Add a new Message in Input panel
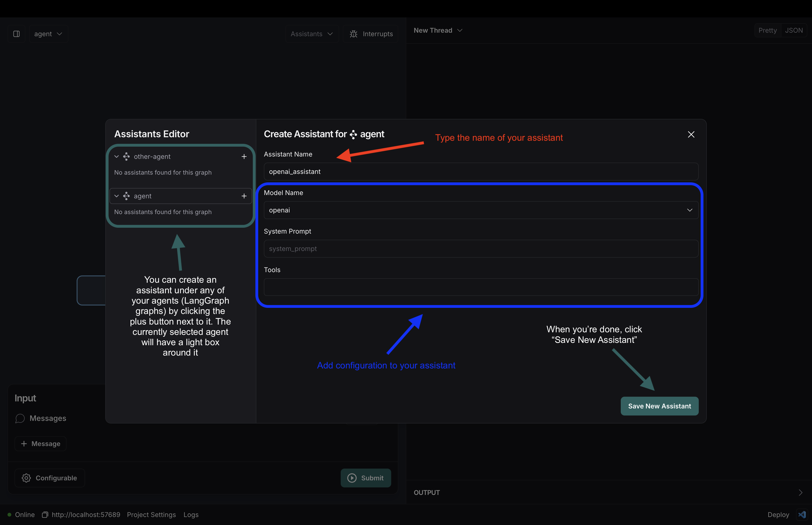The width and height of the screenshot is (812, 525). click(x=41, y=443)
